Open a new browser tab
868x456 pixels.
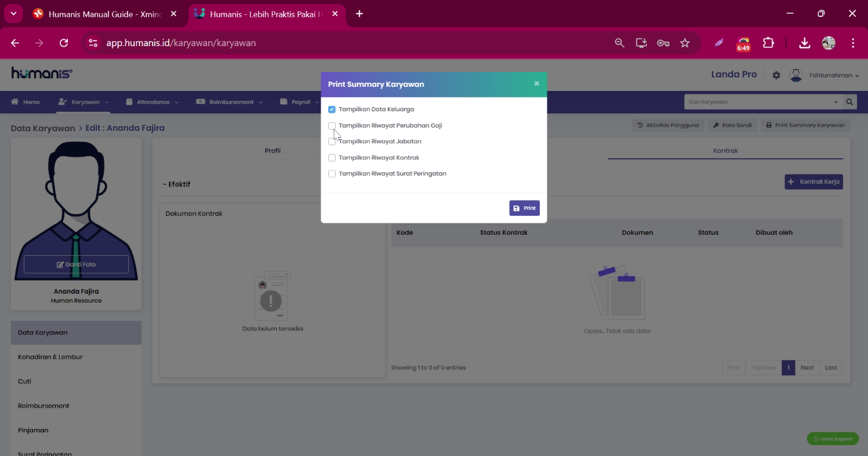[359, 14]
